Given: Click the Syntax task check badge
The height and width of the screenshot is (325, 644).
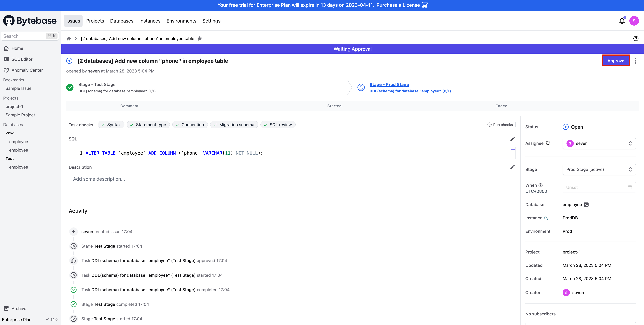Looking at the screenshot, I should 111,125.
